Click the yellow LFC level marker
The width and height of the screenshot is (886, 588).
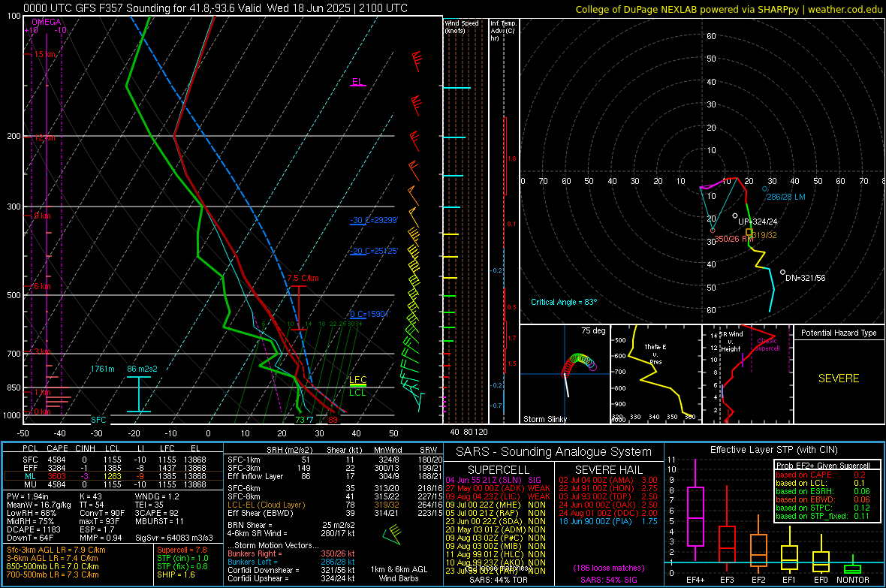pyautogui.click(x=357, y=380)
